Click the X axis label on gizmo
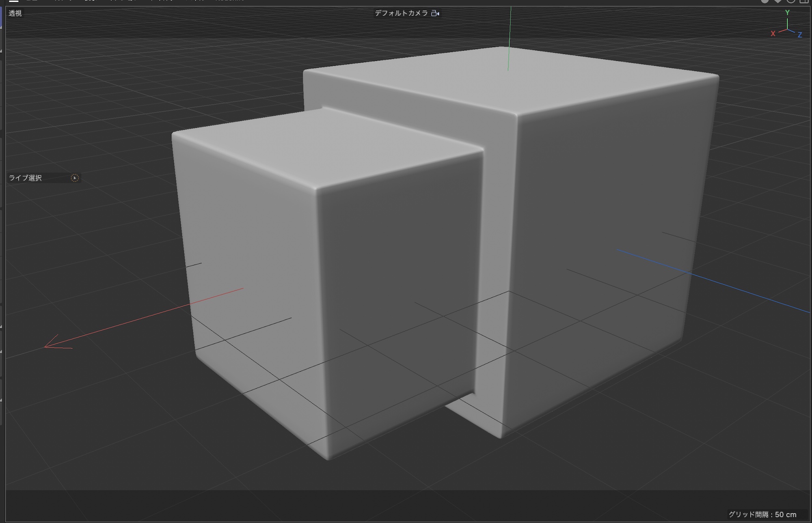 pos(773,34)
